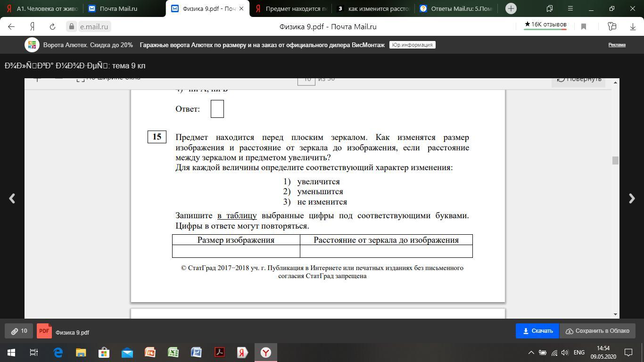Click the page number field showing 10
This screenshot has height=362, width=644.
[x=306, y=81]
